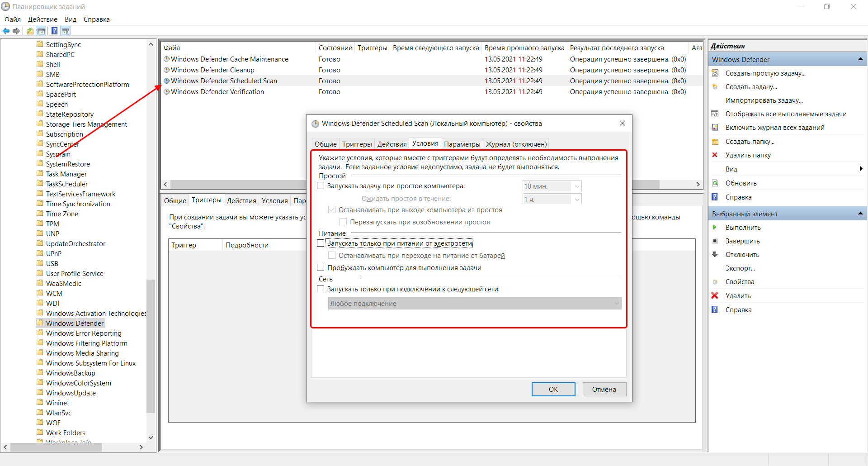Click the OK button in the properties dialog
The height and width of the screenshot is (466, 868).
coord(553,389)
